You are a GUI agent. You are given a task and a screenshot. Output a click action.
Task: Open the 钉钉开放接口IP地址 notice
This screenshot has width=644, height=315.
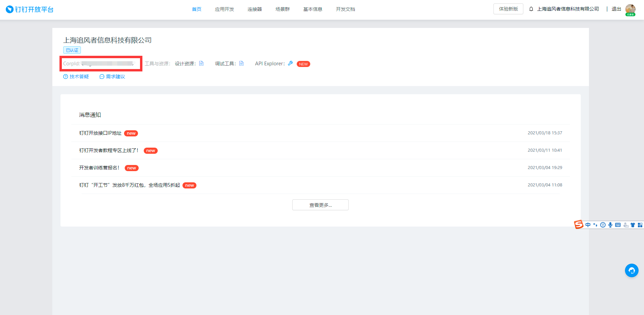(100, 133)
